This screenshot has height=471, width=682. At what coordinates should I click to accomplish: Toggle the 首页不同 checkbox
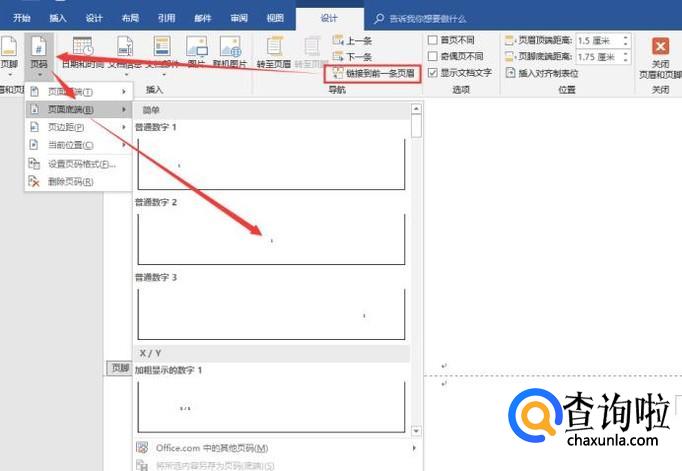tap(432, 40)
